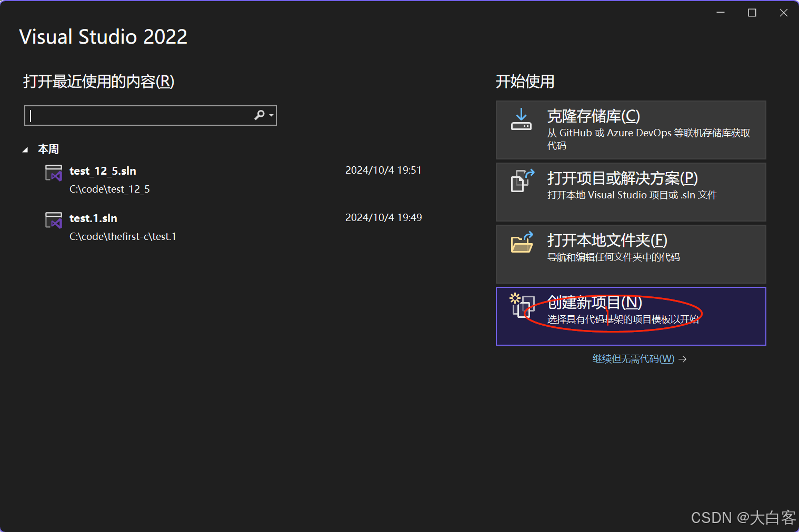Collapse the 本周 group triangle
The image size is (799, 532).
[x=25, y=149]
